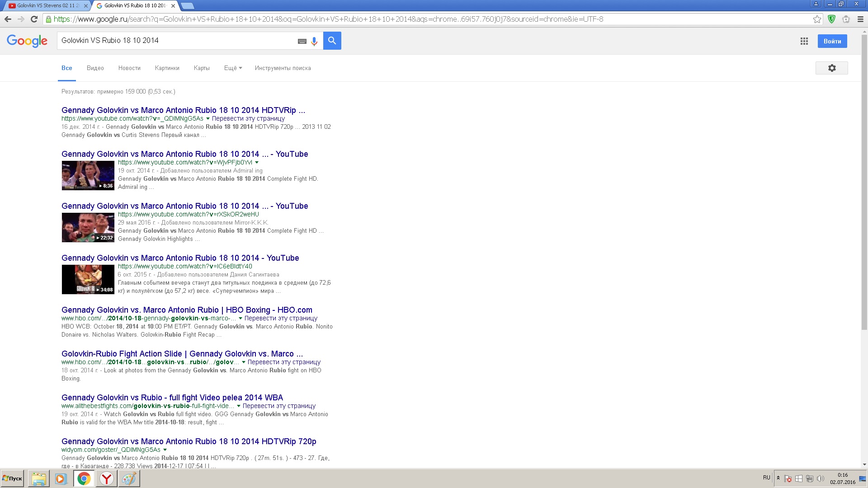Image resolution: width=868 pixels, height=488 pixels.
Task: Show hidden tray icons arrow
Action: (x=778, y=478)
